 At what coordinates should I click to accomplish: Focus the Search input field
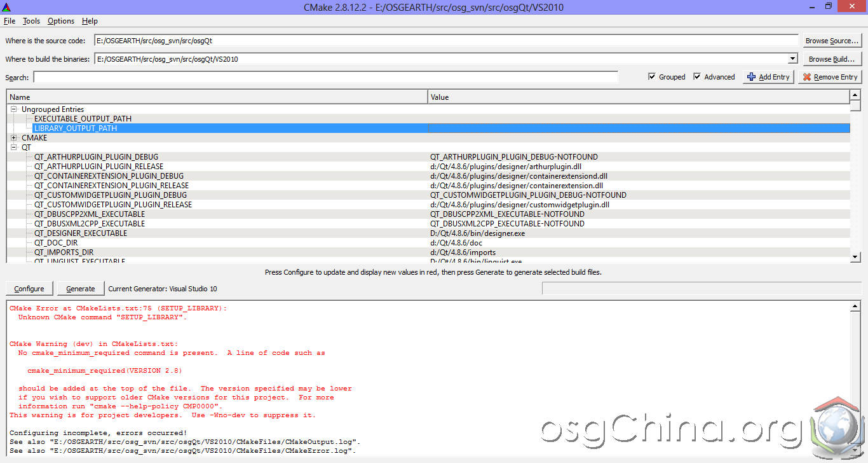325,77
